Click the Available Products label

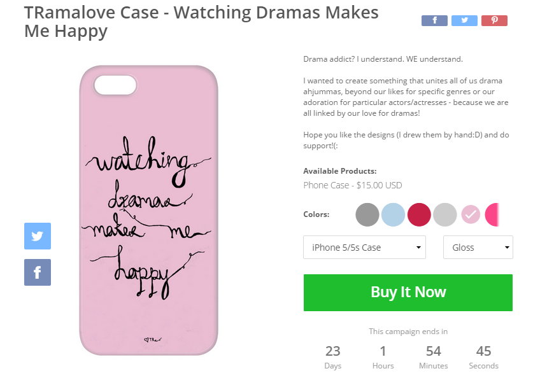[339, 171]
